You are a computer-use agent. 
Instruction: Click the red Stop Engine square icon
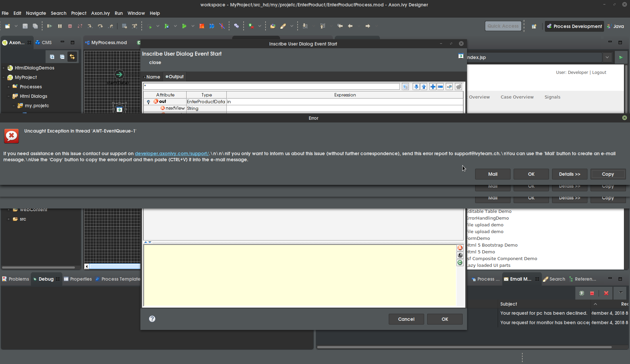click(202, 26)
